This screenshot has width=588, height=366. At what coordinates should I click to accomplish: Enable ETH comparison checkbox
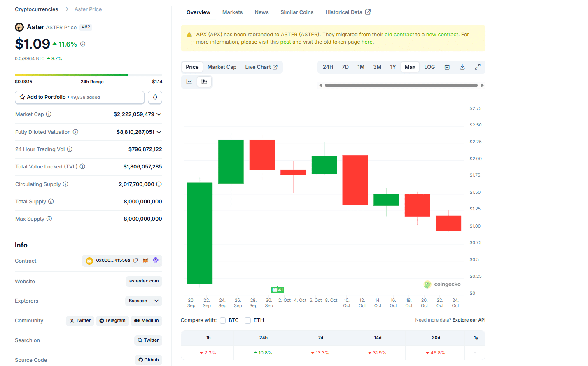pos(247,320)
